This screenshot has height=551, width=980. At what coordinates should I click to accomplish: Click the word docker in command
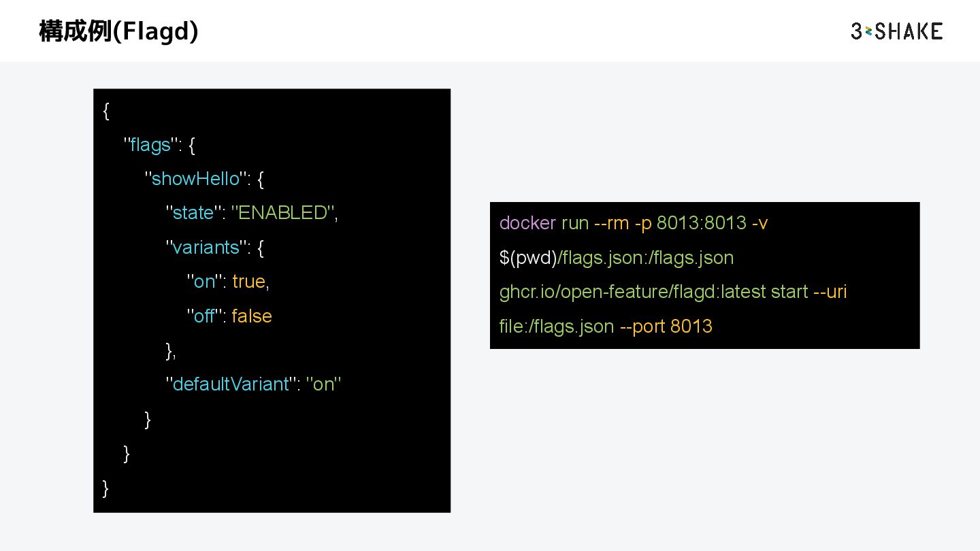(x=527, y=223)
